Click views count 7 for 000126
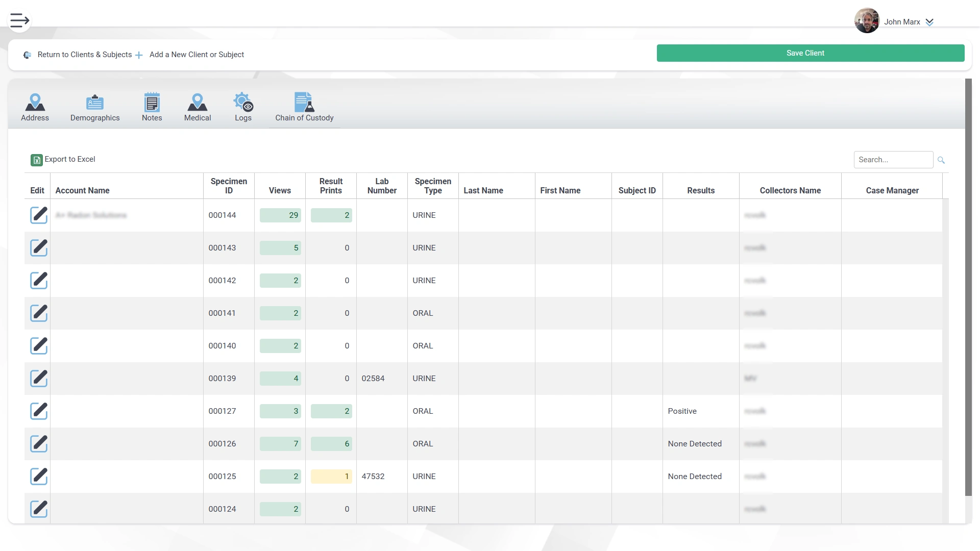980x551 pixels. 280,444
